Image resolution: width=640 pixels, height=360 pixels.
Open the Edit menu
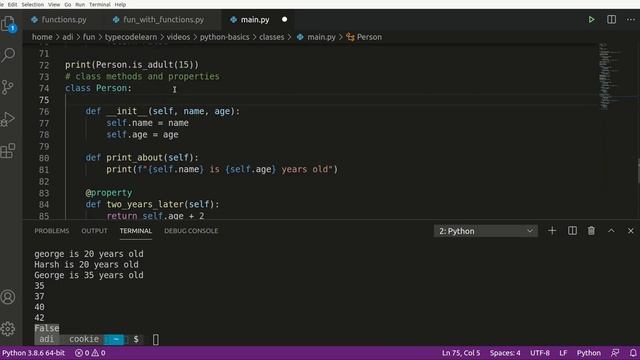coord(12,4)
